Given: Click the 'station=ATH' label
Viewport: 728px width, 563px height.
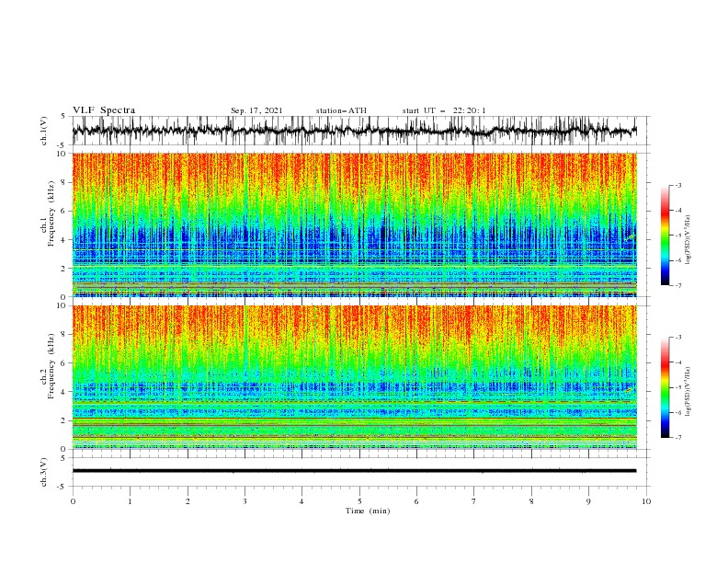Looking at the screenshot, I should click(x=341, y=110).
